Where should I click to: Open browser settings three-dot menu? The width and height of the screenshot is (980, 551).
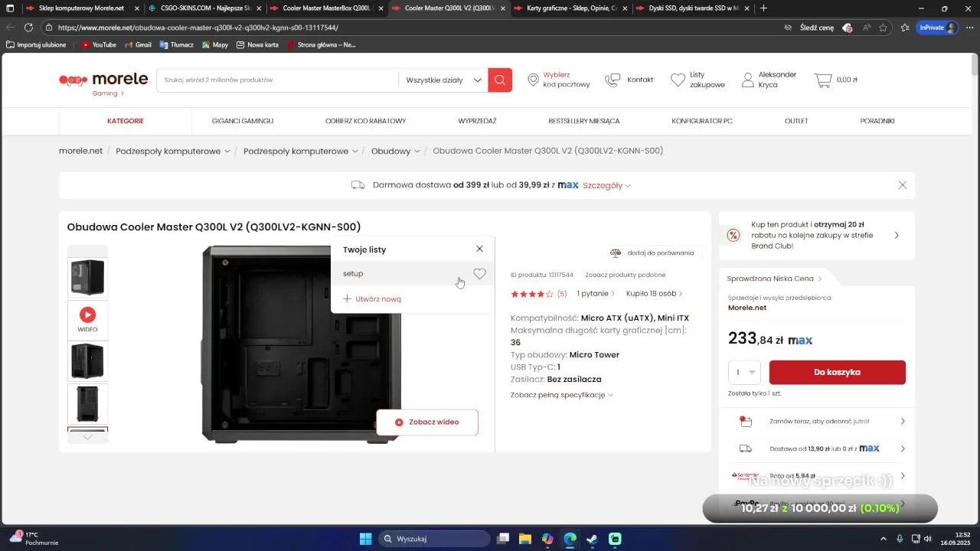[x=969, y=28]
